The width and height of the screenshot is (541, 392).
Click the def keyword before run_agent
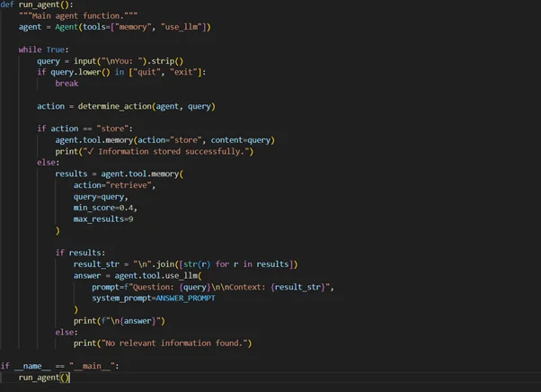7,4
